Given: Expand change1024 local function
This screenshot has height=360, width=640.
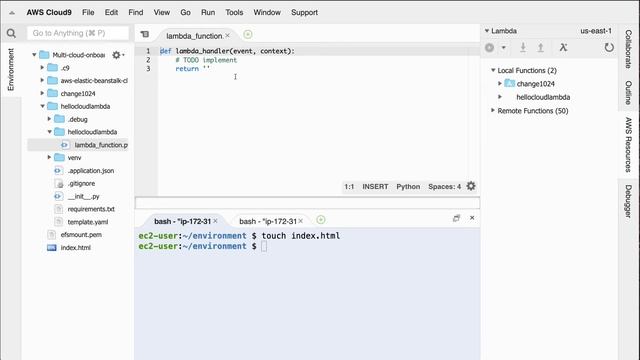Looking at the screenshot, I should pyautogui.click(x=500, y=83).
